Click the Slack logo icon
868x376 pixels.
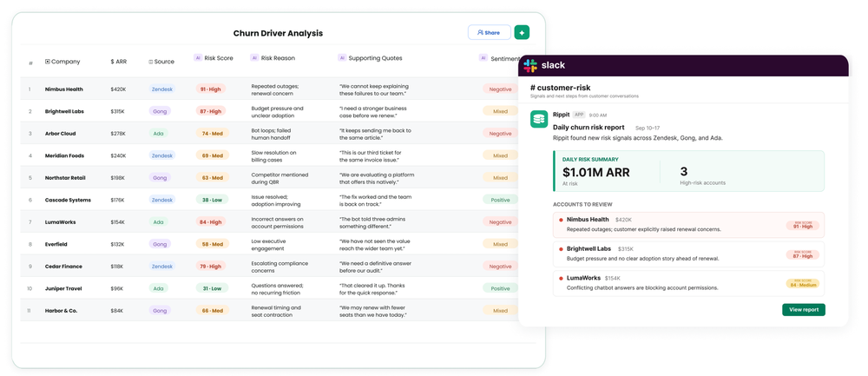click(530, 65)
